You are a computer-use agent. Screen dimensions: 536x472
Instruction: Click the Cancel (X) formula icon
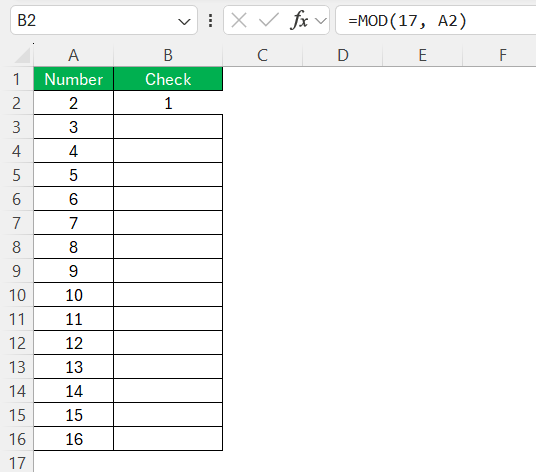(239, 20)
